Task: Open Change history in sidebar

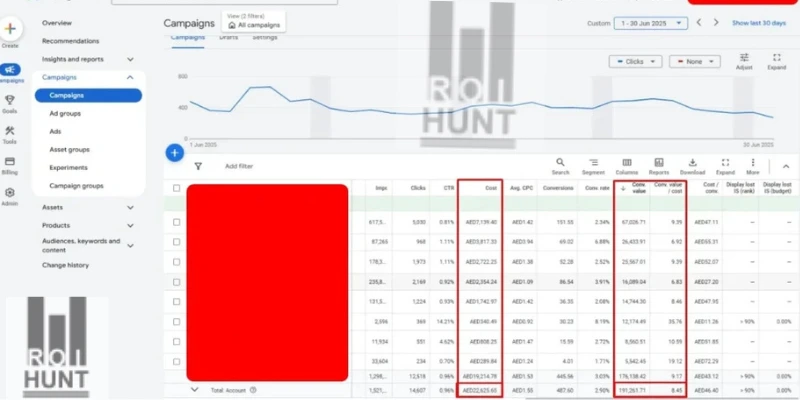Action: pos(65,265)
